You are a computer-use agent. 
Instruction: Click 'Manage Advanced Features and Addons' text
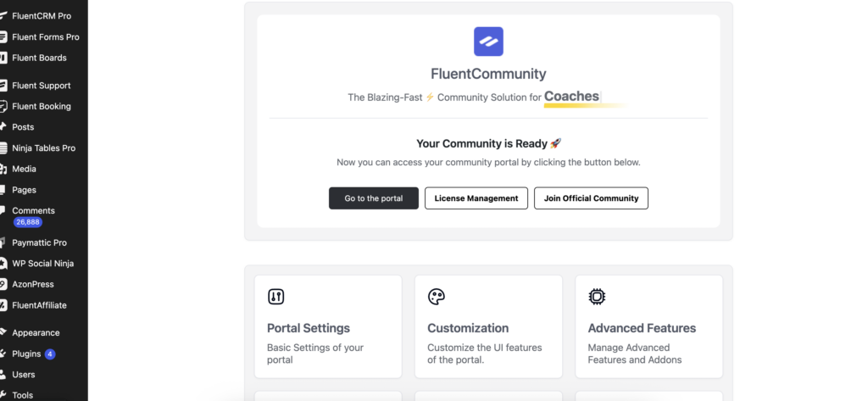coord(634,354)
